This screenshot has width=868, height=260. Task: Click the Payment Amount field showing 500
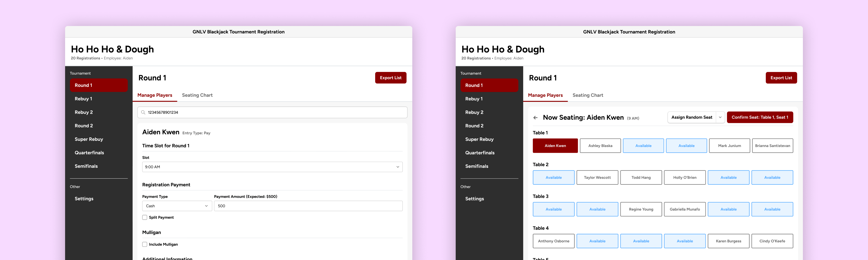click(308, 206)
